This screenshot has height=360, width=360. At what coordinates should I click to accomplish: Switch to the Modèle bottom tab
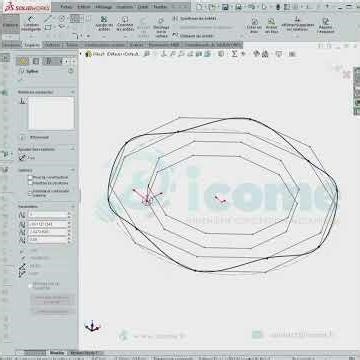point(57,352)
